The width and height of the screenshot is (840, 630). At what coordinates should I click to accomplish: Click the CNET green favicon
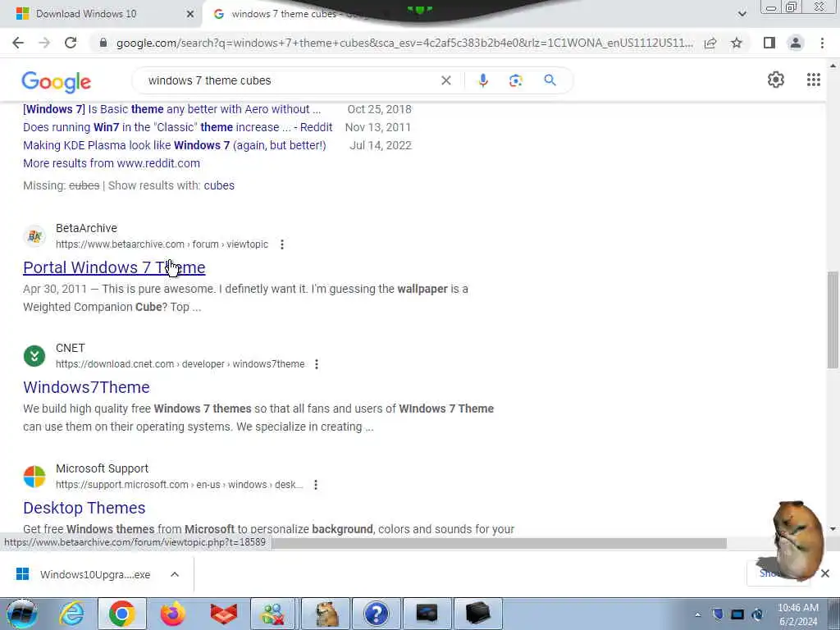[34, 356]
